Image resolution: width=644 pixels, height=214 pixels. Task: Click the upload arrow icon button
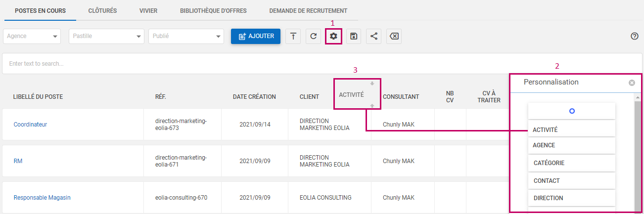click(x=293, y=36)
